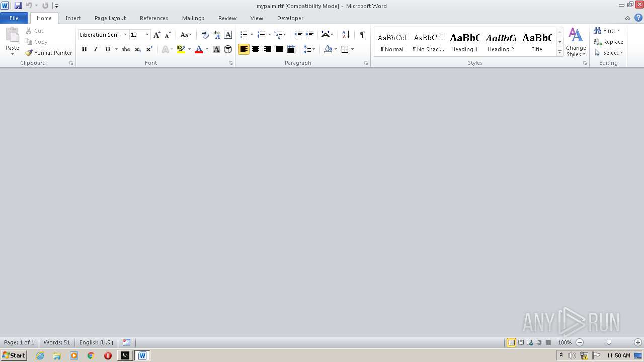Zoom out with minus button

tap(580, 342)
